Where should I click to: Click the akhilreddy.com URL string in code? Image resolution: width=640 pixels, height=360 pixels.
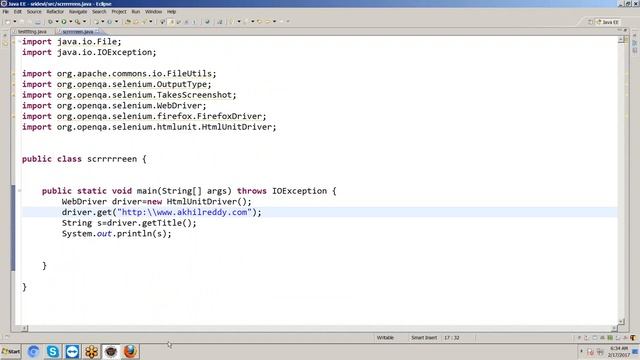(184, 212)
